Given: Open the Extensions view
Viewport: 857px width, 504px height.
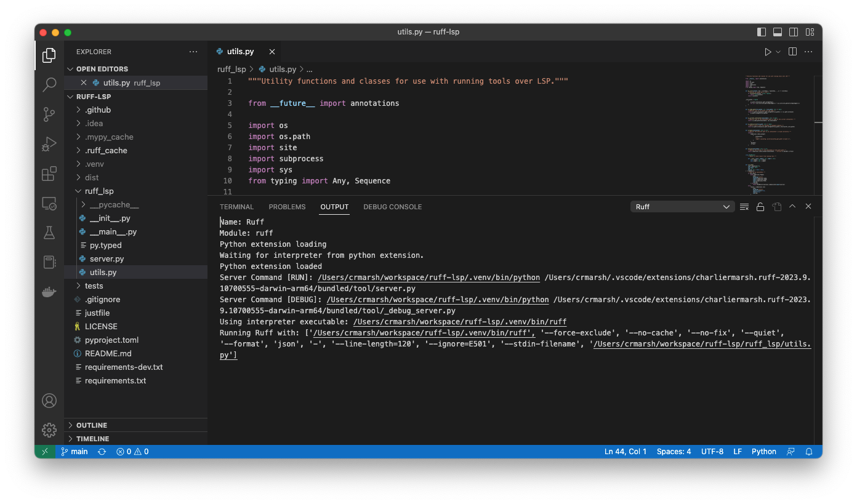Looking at the screenshot, I should pyautogui.click(x=49, y=174).
